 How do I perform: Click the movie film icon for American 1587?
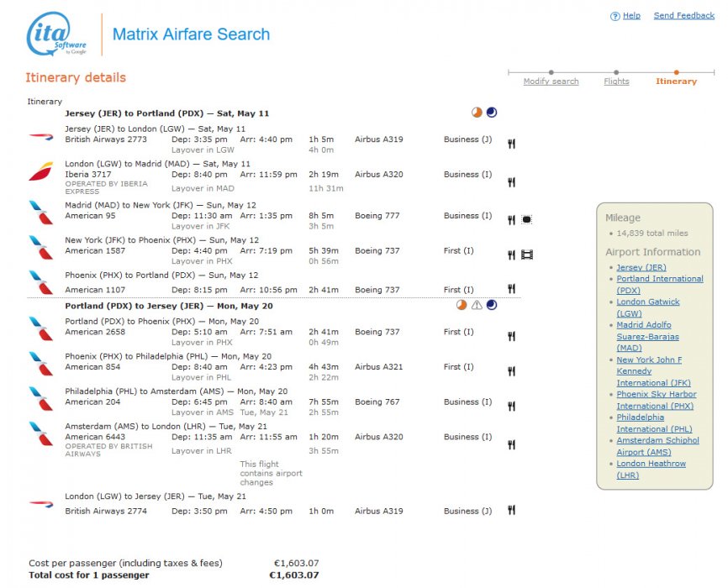tap(527, 255)
